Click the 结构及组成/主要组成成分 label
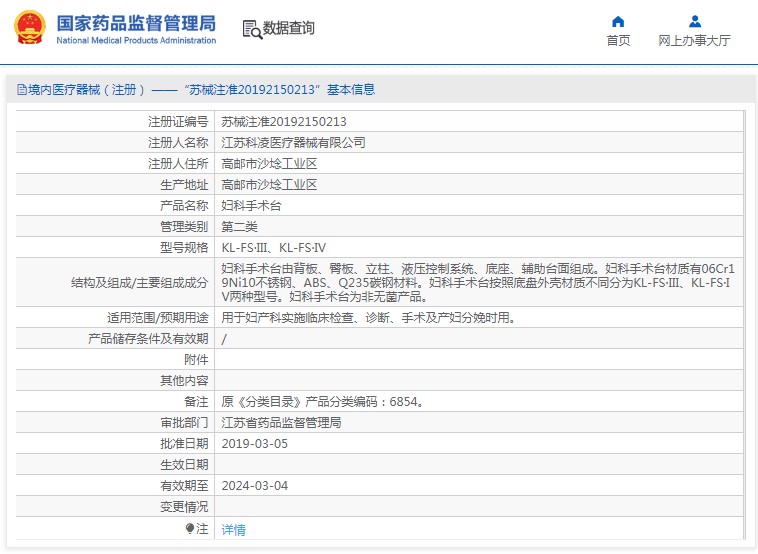This screenshot has width=758, height=554. (x=140, y=283)
